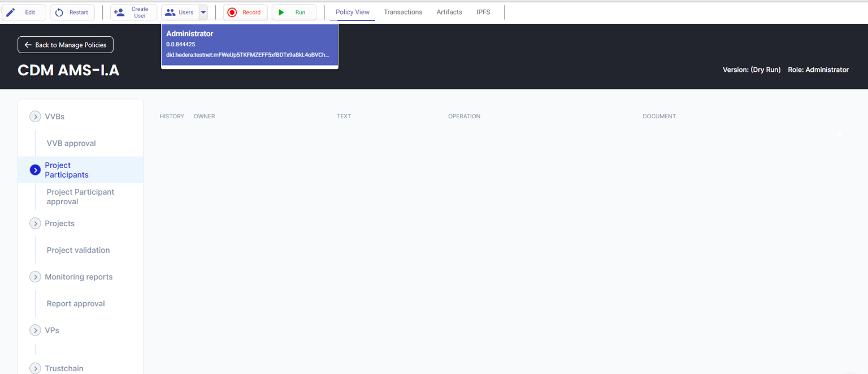Select the Policy View tab
The height and width of the screenshot is (374, 868).
click(352, 12)
